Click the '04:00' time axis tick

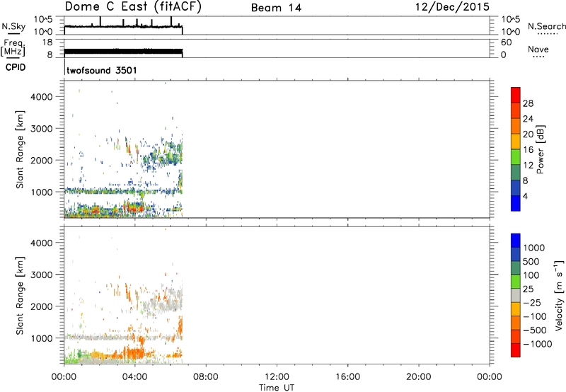pyautogui.click(x=135, y=377)
